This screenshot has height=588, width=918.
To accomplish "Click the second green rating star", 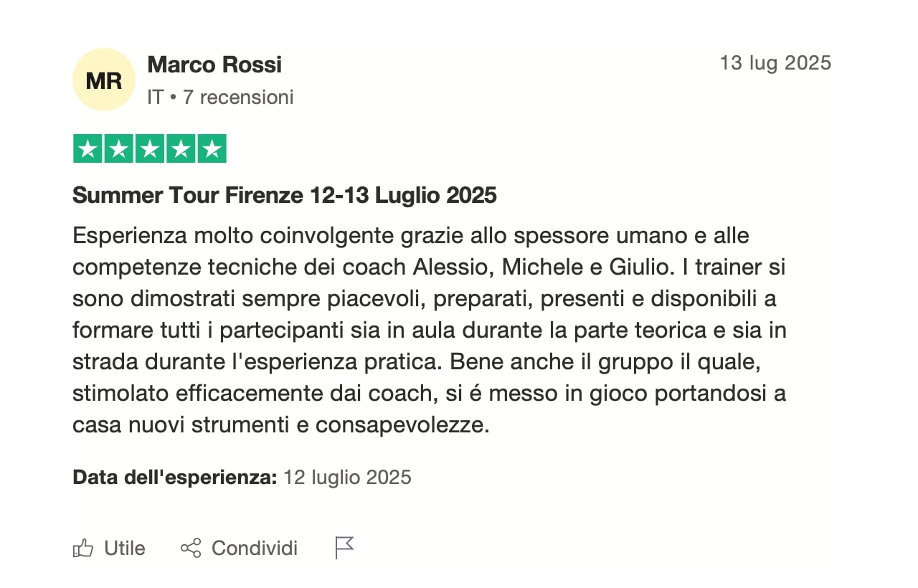I will click(x=119, y=148).
